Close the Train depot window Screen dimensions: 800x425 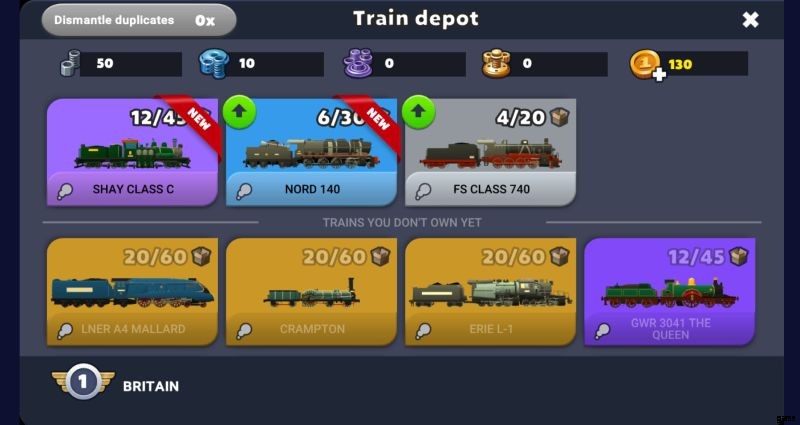coord(750,20)
